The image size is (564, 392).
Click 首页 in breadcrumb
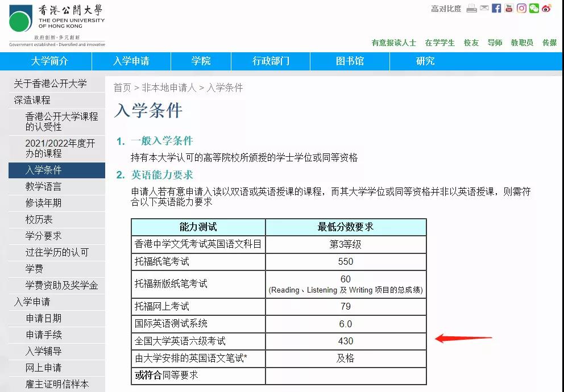tap(122, 87)
